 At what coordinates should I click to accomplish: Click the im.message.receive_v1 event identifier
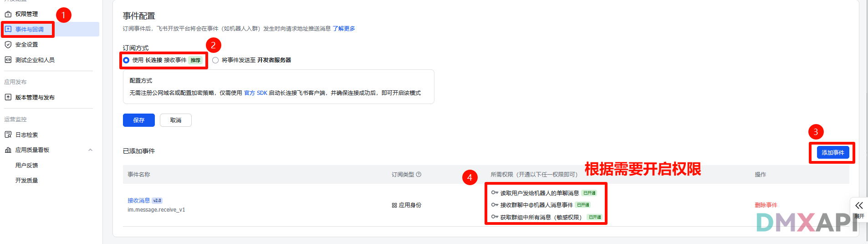coord(156,210)
